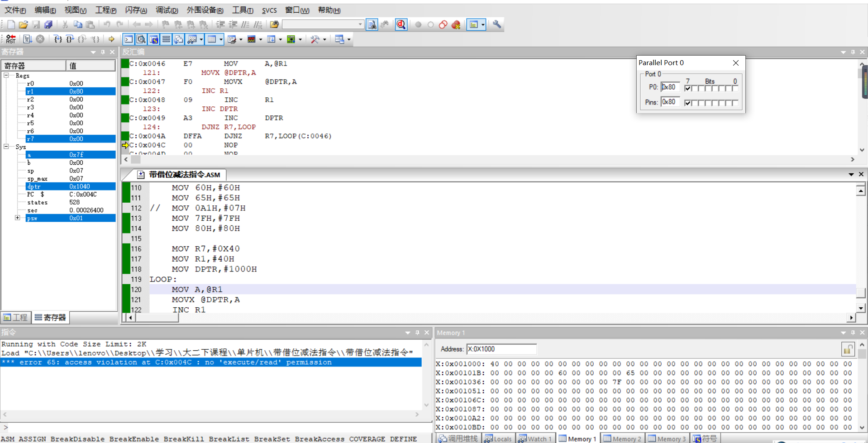Reset the CPU with the RST icon
The height and width of the screenshot is (443, 868).
[x=11, y=39]
